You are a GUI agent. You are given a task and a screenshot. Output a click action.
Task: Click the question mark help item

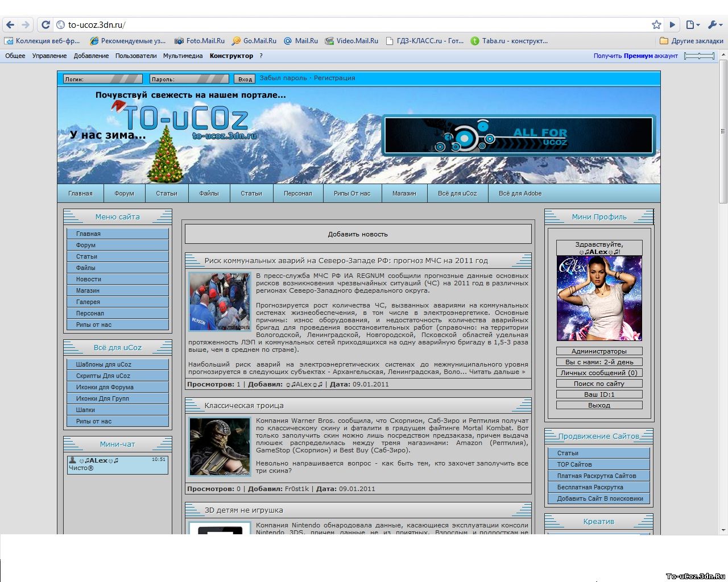point(261,56)
